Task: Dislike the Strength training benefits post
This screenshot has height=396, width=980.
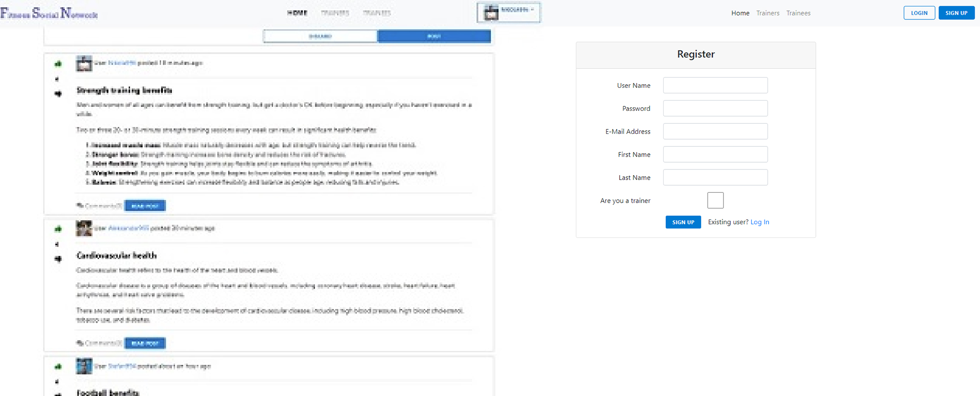Action: pyautogui.click(x=58, y=94)
